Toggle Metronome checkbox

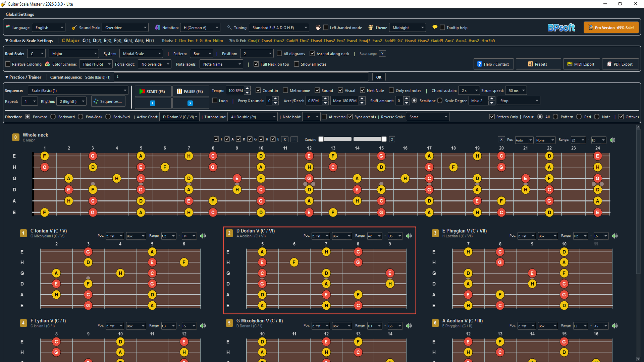[285, 90]
